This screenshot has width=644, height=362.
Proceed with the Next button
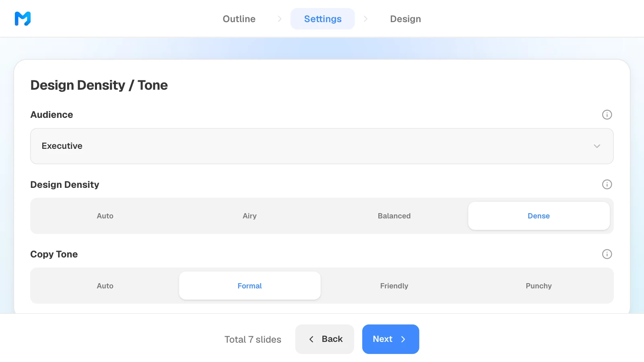pos(390,339)
